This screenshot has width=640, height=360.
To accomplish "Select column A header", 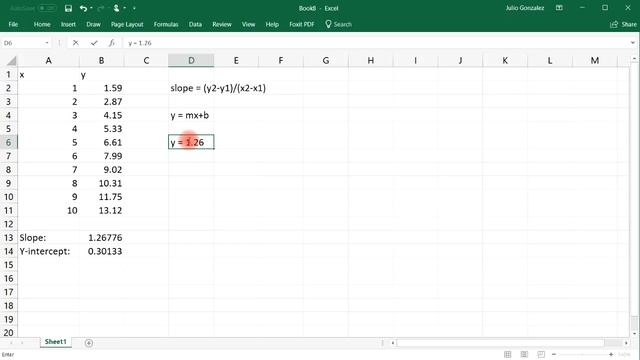I will tap(49, 61).
